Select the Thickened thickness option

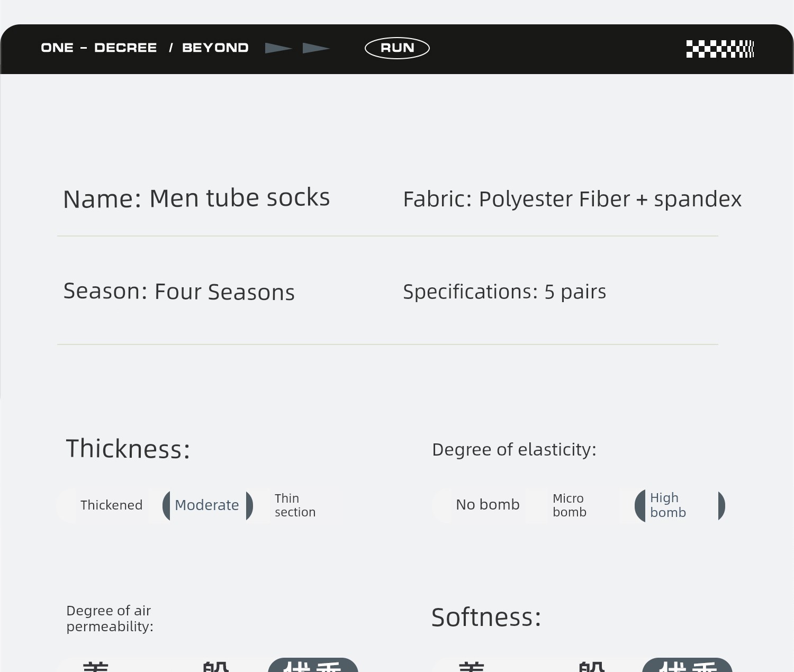click(x=111, y=505)
